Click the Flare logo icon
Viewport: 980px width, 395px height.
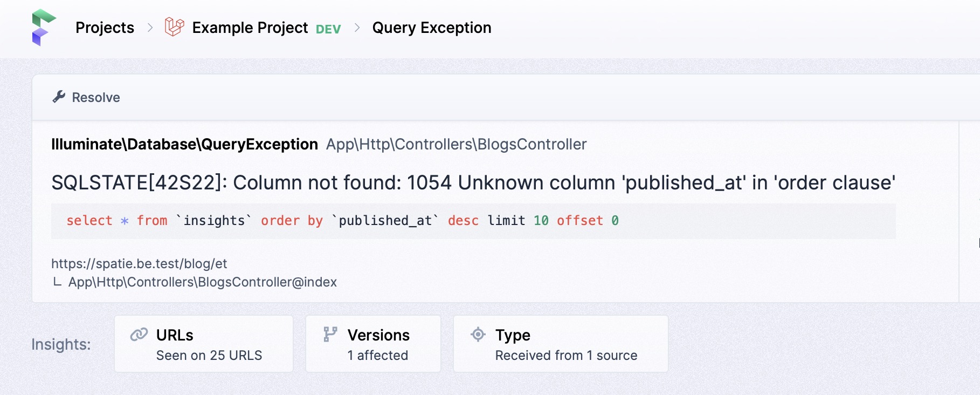pos(44,28)
